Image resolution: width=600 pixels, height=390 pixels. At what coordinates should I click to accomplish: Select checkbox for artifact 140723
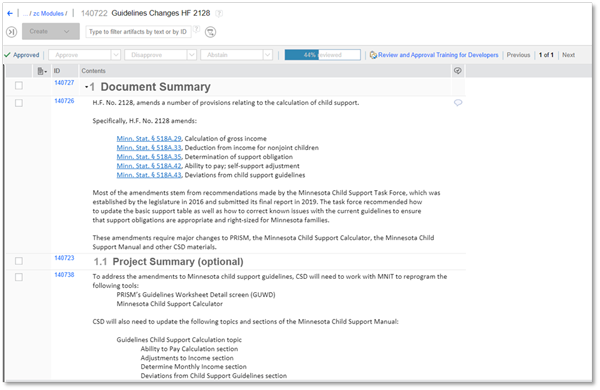click(19, 261)
